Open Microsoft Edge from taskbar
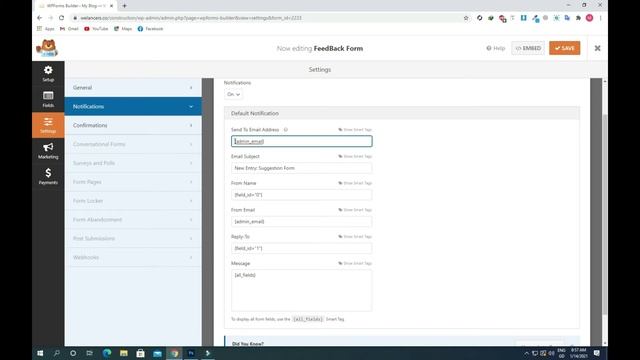Image resolution: width=640 pixels, height=360 pixels. click(107, 353)
